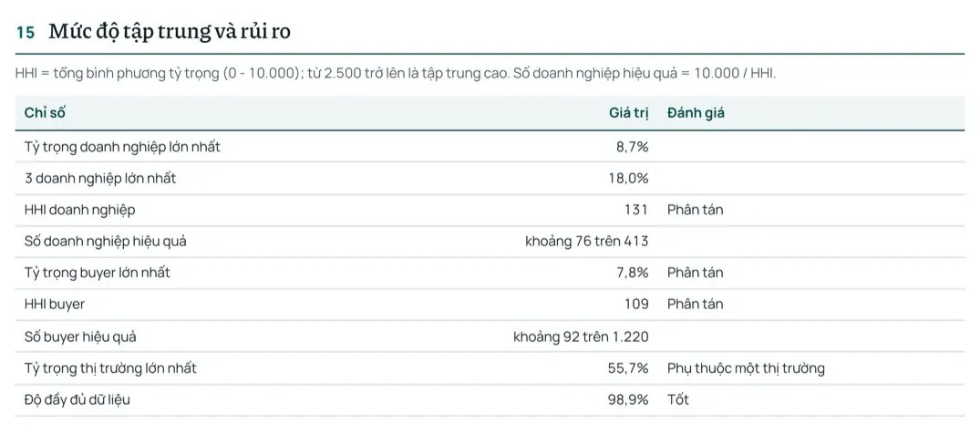Click the row 3 doanh nghiệp lớn nhất
980x445 pixels.
coord(490,178)
